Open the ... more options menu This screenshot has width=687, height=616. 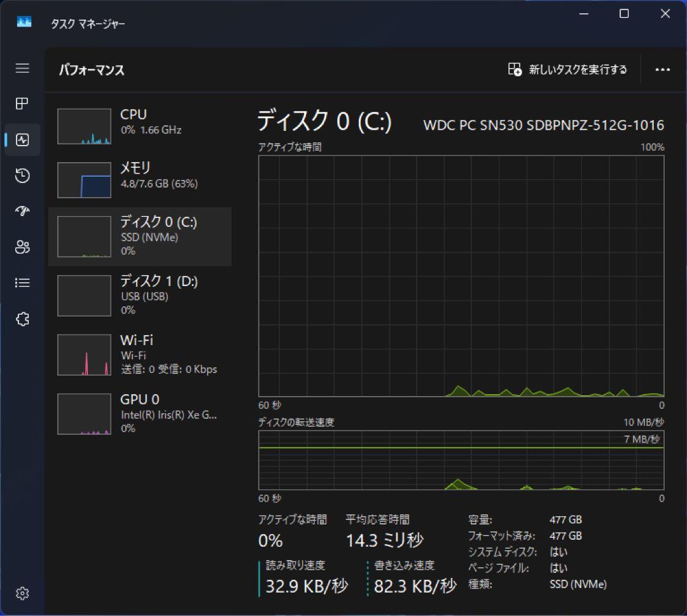(x=663, y=70)
